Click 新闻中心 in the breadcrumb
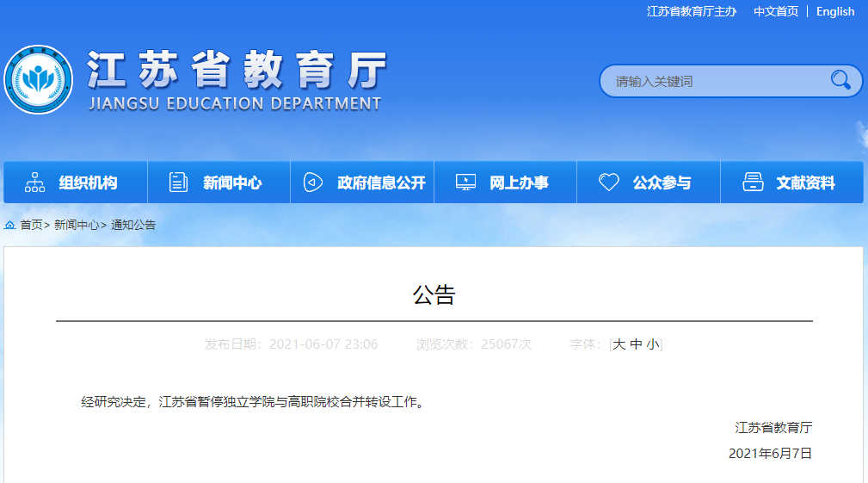This screenshot has width=868, height=483. pos(77,225)
